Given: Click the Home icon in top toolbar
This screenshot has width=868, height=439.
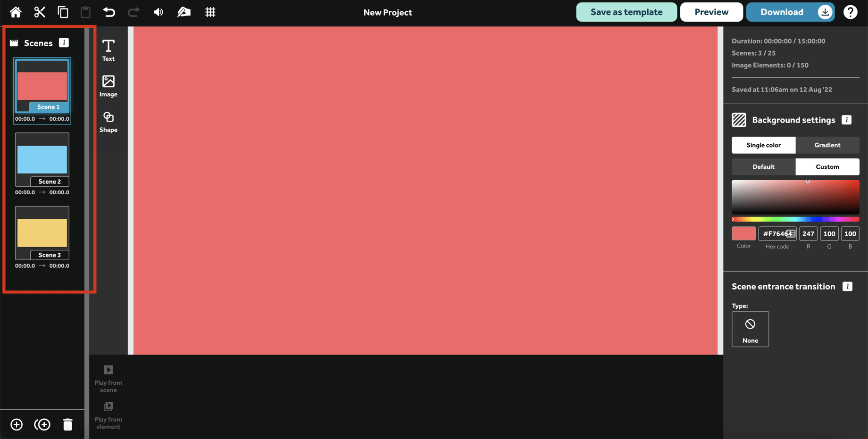Looking at the screenshot, I should coord(16,12).
